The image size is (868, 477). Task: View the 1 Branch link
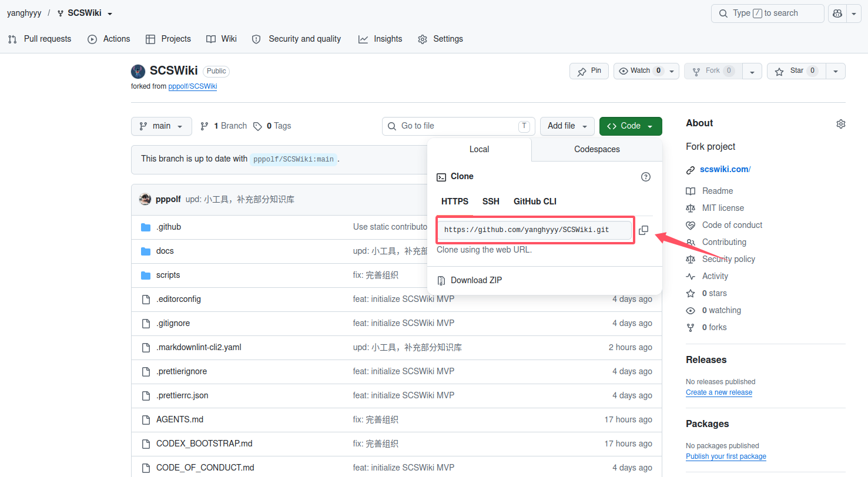223,126
